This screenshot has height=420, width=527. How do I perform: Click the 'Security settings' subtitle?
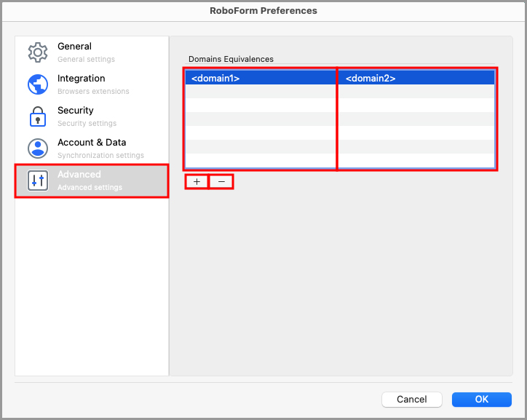tap(87, 123)
